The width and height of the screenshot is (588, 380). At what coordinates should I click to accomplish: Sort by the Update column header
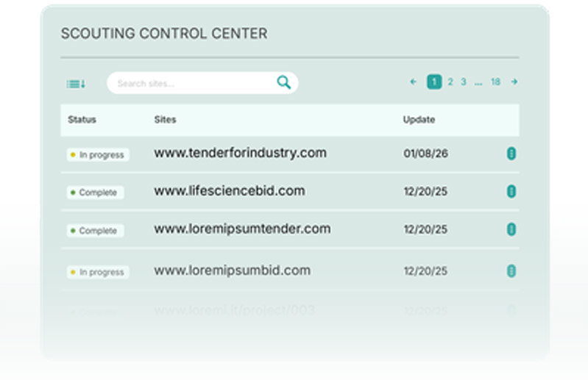(x=419, y=120)
